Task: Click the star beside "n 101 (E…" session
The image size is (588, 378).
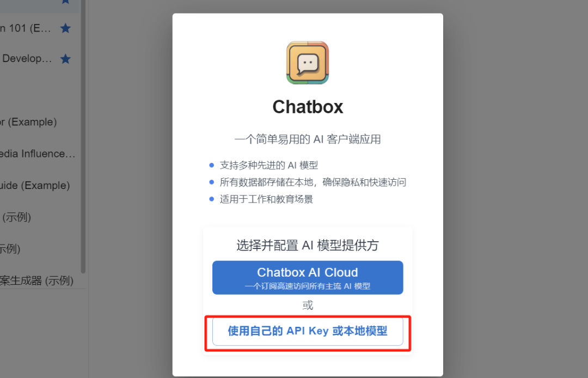Action: (x=66, y=28)
